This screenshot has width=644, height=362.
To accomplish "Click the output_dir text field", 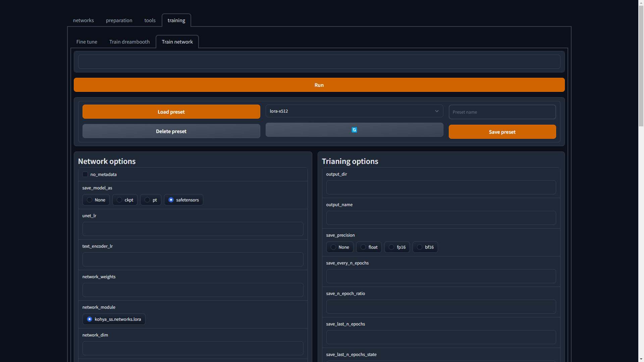I will coord(441,188).
